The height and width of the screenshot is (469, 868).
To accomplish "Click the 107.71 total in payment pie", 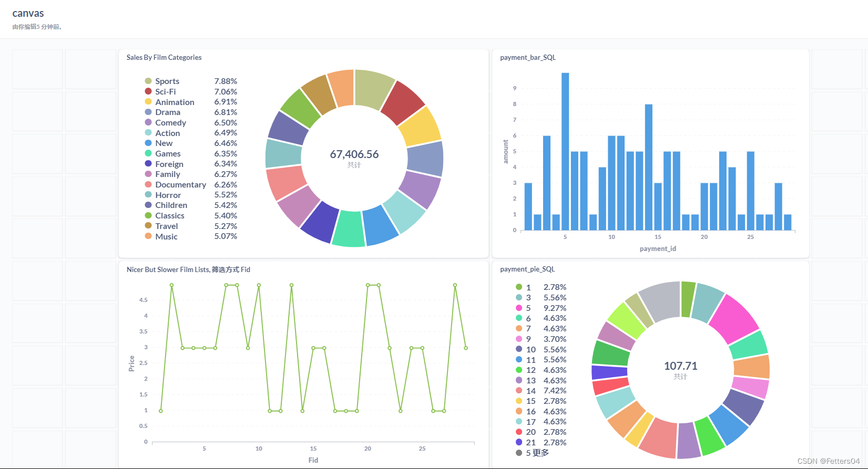I will point(680,366).
